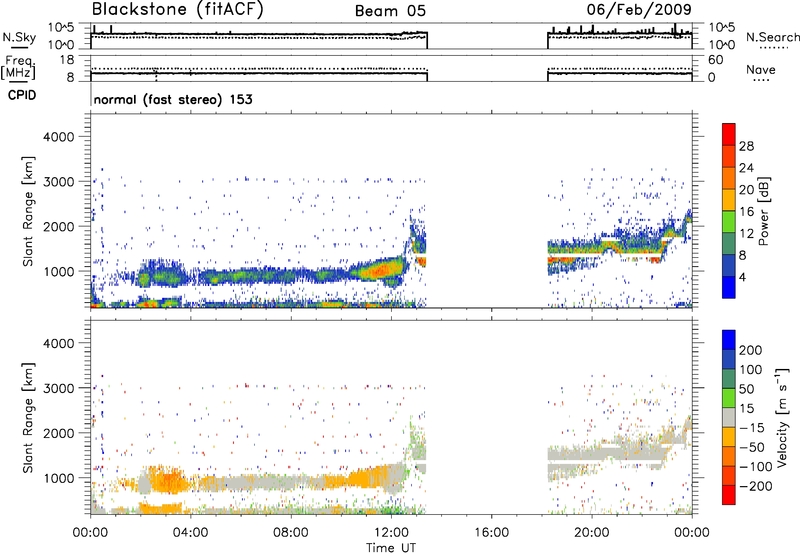The height and width of the screenshot is (554, 800).
Task: Click velocity panel 'Slant Range [km]' axis label
Action: (28, 418)
